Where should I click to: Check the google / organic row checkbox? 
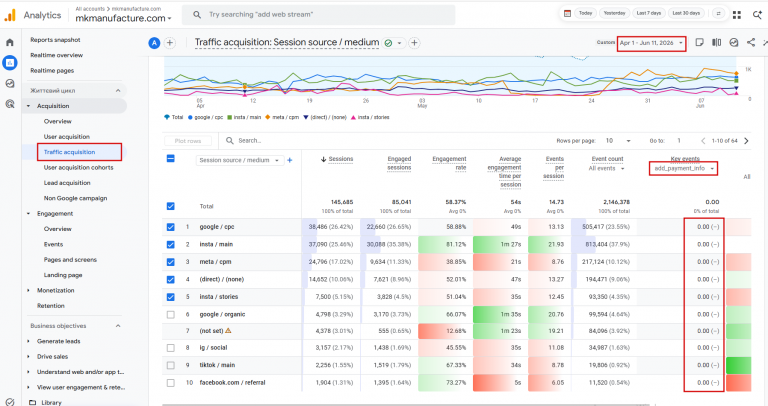click(x=170, y=314)
